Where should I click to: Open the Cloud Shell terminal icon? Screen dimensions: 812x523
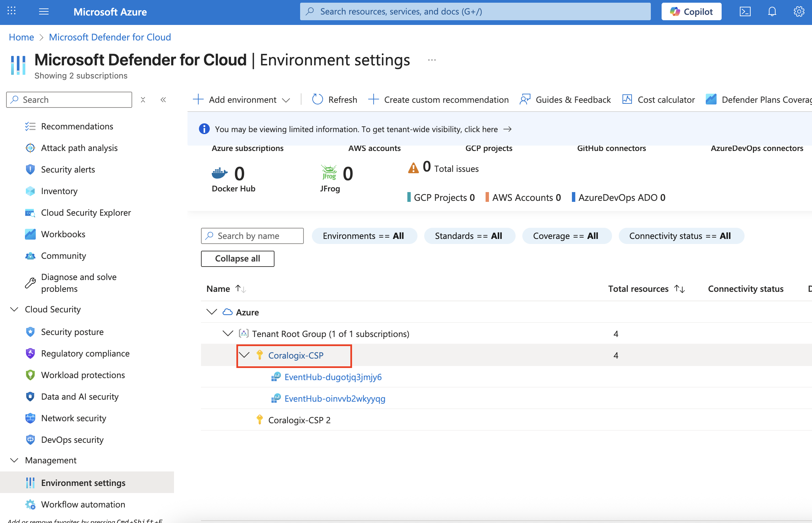click(745, 11)
